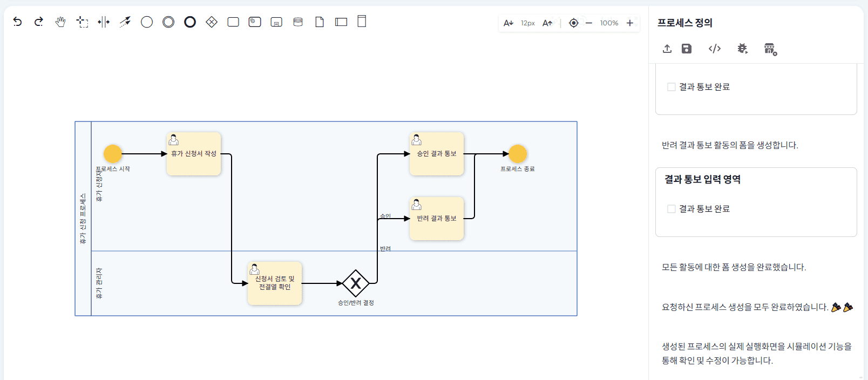Redo the last undone action
868x380 pixels.
(39, 22)
